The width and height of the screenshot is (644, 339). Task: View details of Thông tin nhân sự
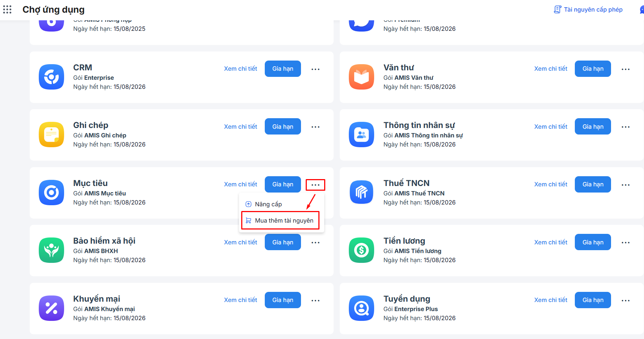pyautogui.click(x=551, y=127)
